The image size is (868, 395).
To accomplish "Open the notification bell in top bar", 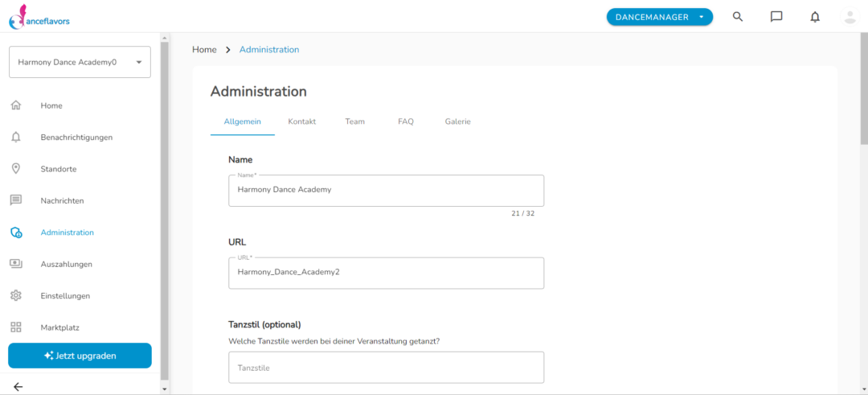I will tap(815, 17).
